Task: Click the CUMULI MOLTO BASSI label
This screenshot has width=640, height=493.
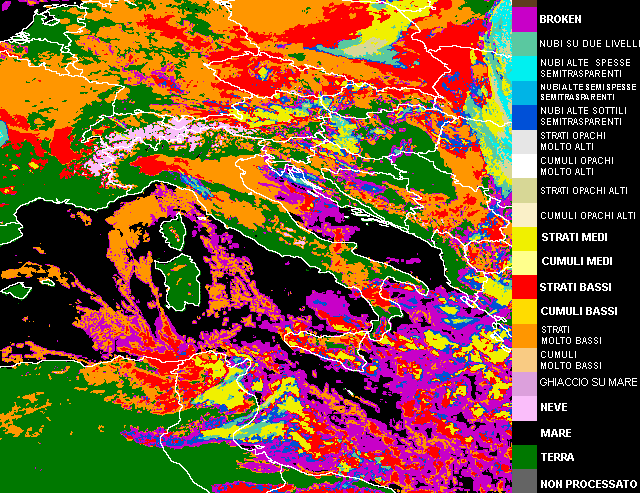Action: tap(571, 360)
